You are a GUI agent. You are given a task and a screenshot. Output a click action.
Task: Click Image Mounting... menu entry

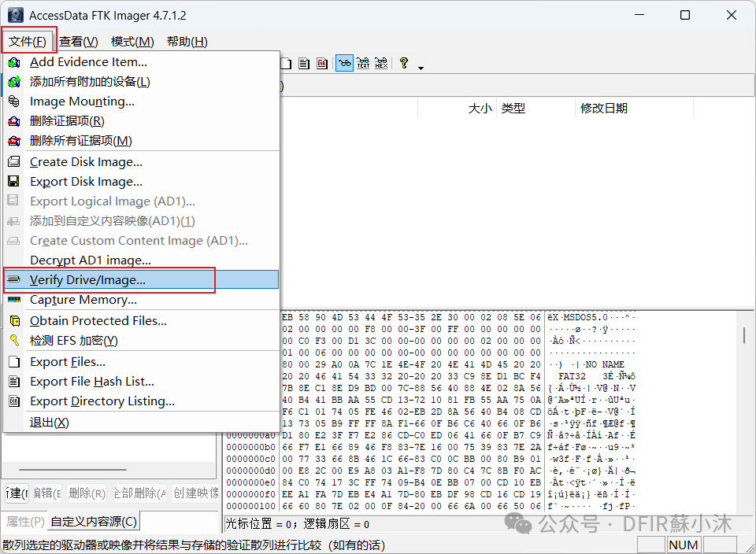[141, 102]
